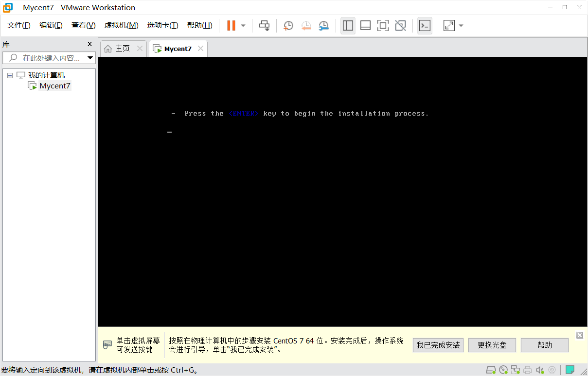Toggle the library panel visibility

(348, 25)
